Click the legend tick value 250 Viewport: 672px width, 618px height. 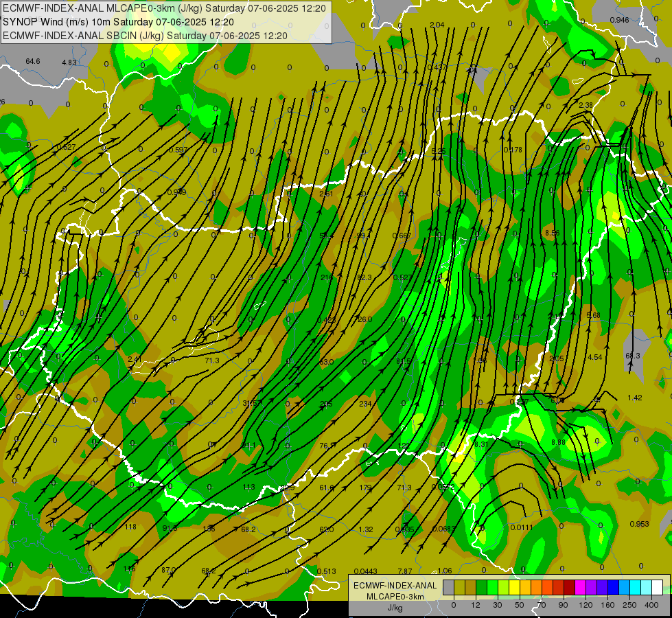click(629, 605)
